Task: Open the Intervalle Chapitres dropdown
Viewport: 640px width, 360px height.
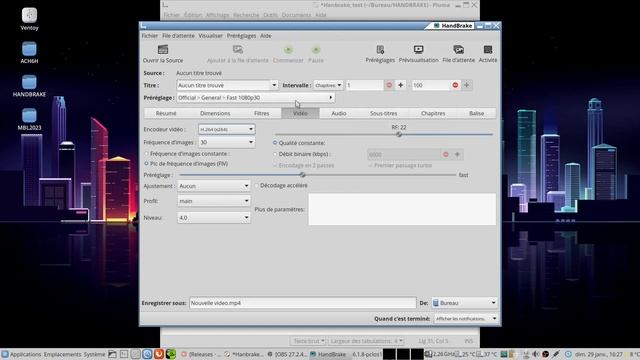Action: (328, 85)
